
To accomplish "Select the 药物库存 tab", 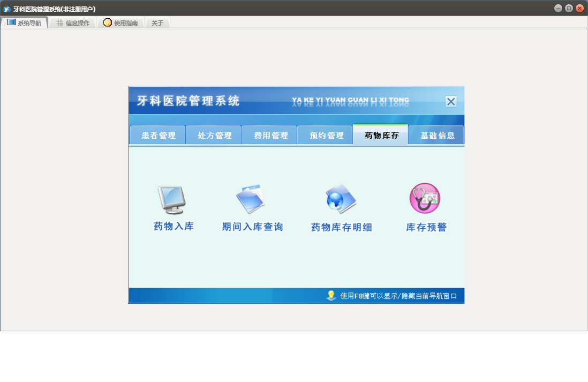I will pyautogui.click(x=381, y=134).
